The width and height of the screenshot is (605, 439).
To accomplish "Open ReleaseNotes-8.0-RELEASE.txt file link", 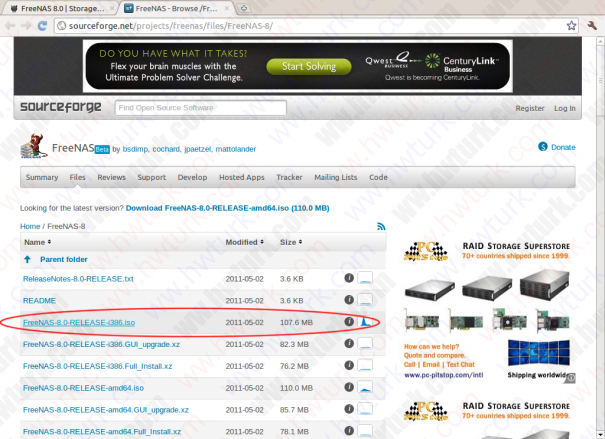I will (x=78, y=279).
